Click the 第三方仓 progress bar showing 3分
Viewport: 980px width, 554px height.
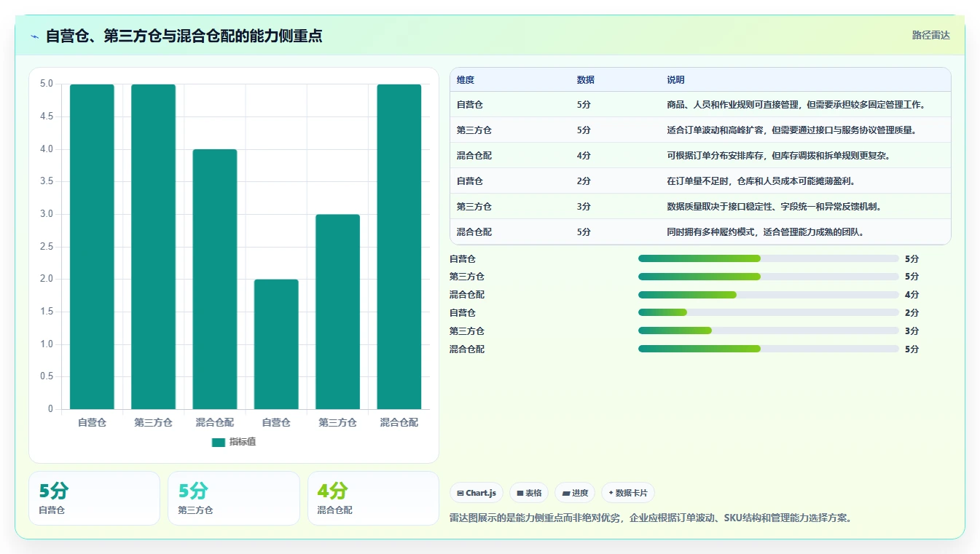click(769, 331)
